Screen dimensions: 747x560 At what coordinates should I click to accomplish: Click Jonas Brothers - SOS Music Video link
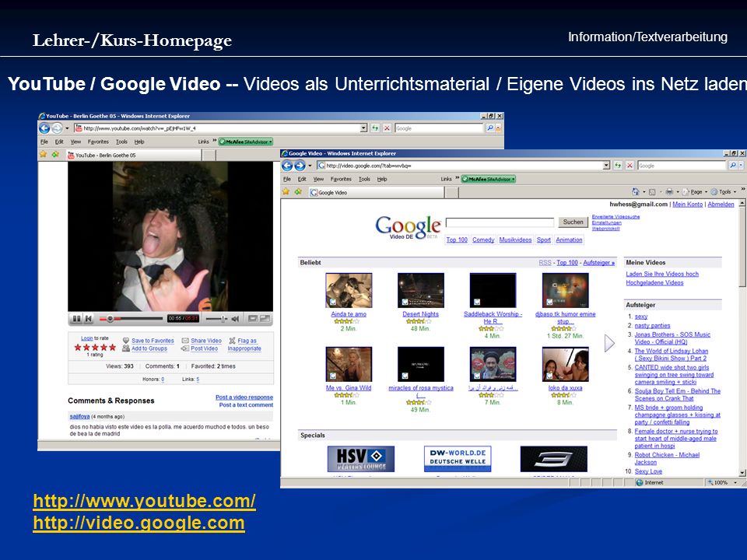[672, 338]
